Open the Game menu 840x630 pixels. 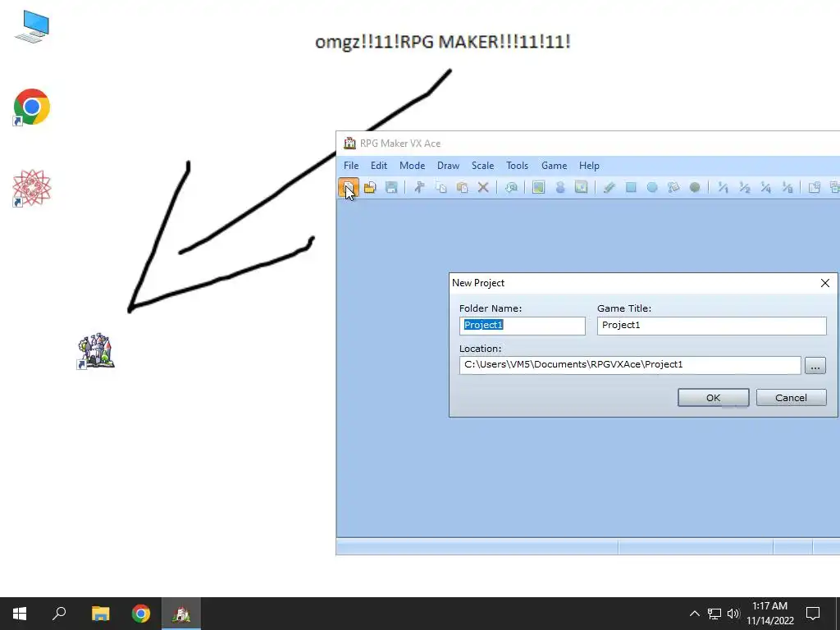[x=554, y=166]
